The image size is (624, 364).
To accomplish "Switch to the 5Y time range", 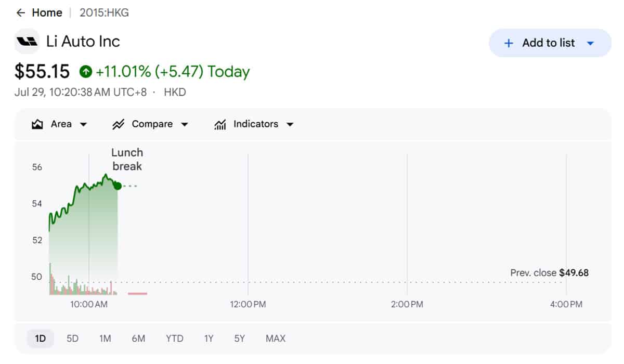I will click(x=239, y=339).
